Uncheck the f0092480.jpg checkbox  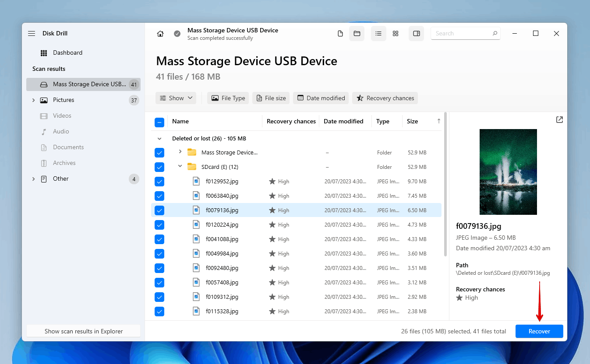click(159, 268)
